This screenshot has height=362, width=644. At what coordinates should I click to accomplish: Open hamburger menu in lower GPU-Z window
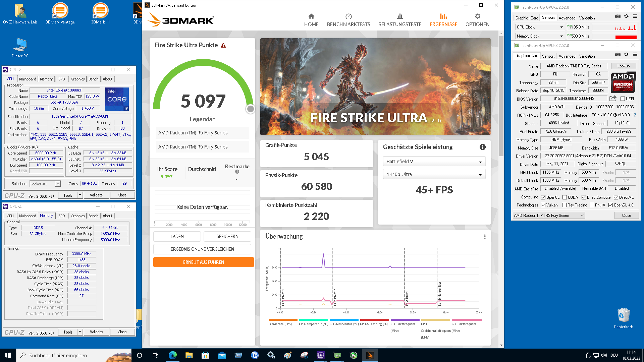[635, 54]
